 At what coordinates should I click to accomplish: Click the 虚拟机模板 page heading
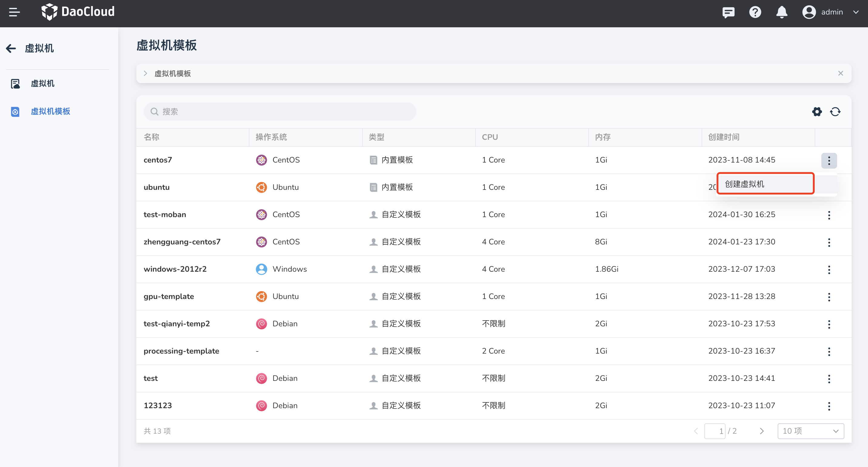coord(166,45)
